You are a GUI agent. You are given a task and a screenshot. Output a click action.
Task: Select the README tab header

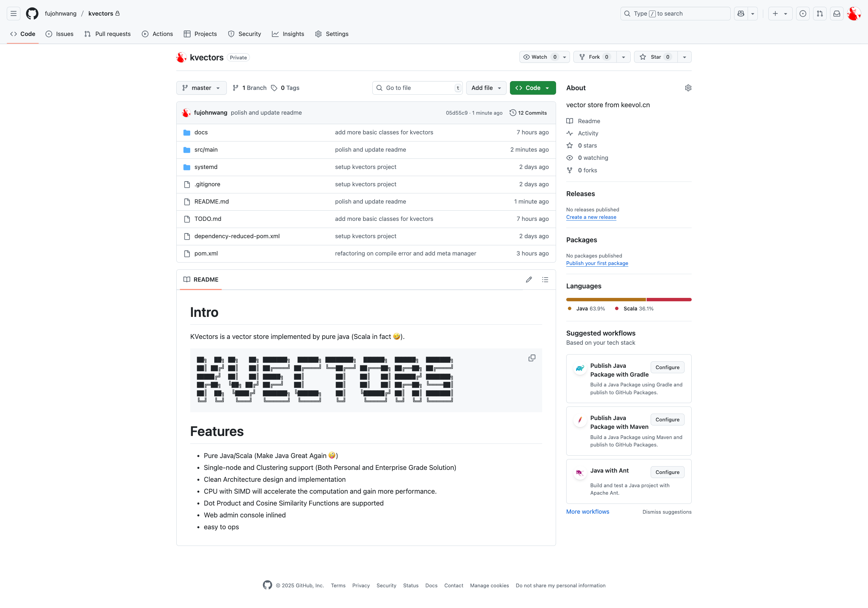point(201,280)
